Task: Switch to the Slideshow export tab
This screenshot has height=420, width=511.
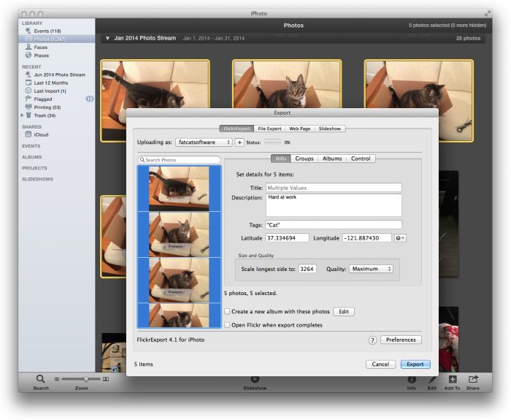Action: 330,129
